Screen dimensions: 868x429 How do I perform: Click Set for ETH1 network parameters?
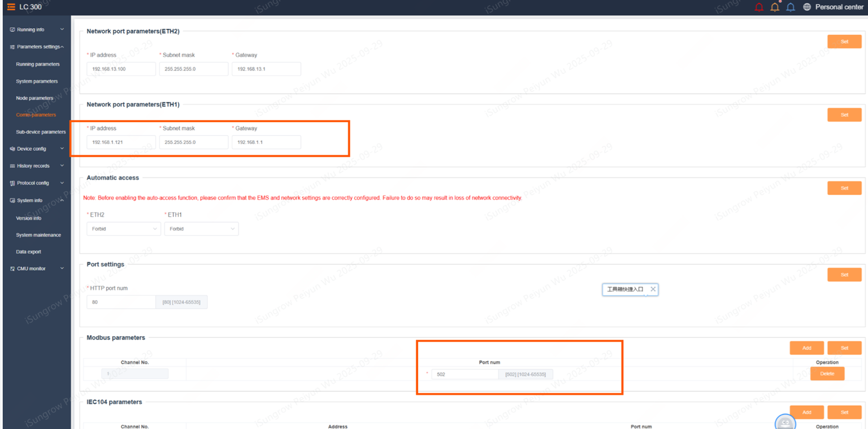844,115
